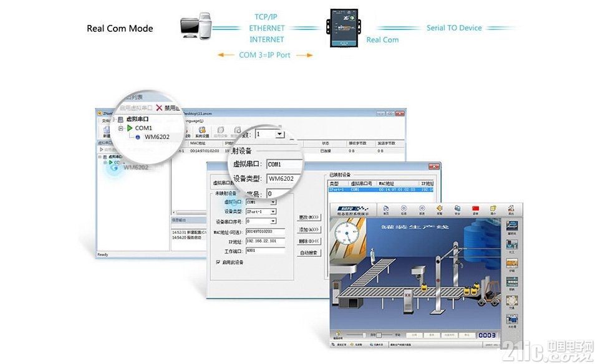Click the horizontal scrollbar under the device list
This screenshot has height=364, width=595.
(190, 213)
